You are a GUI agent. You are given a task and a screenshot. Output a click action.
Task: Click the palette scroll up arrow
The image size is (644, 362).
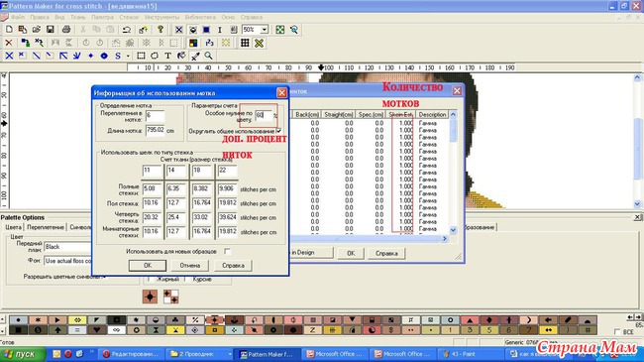2,319
